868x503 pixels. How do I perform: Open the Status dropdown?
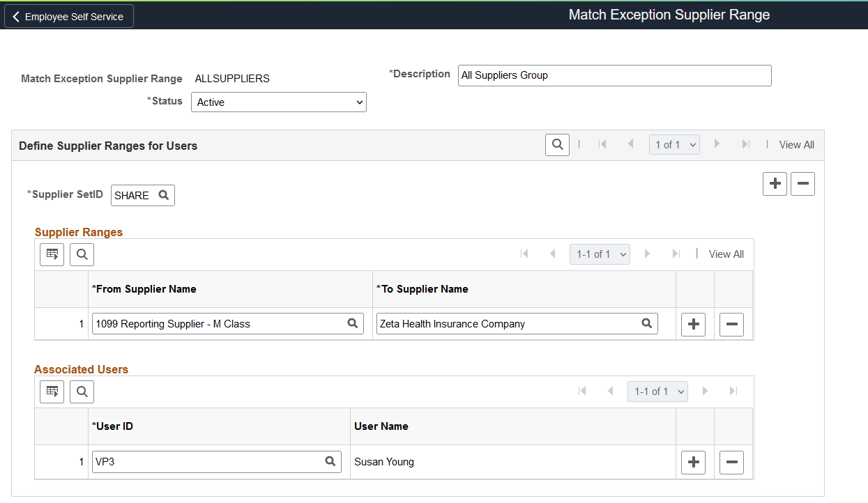point(279,102)
